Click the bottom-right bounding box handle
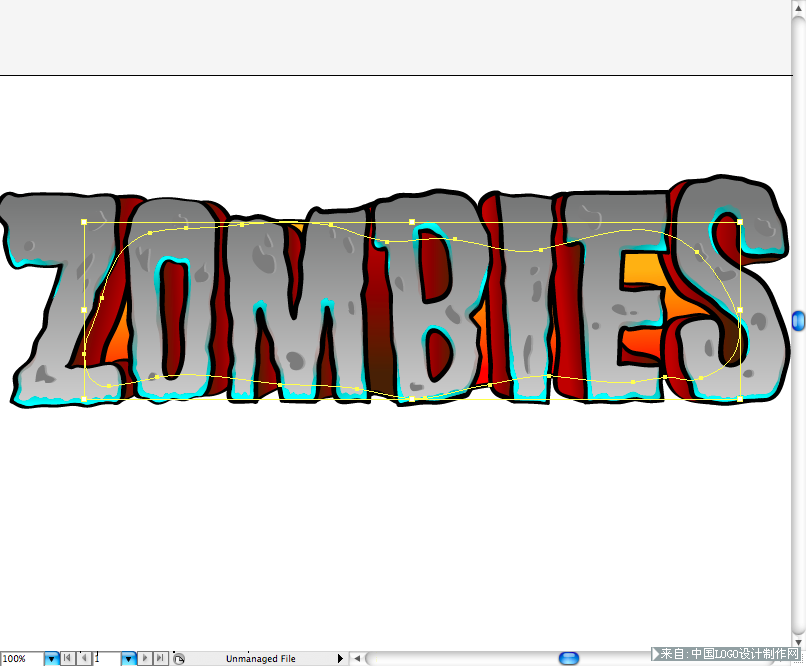This screenshot has height=666, width=806. coord(740,398)
